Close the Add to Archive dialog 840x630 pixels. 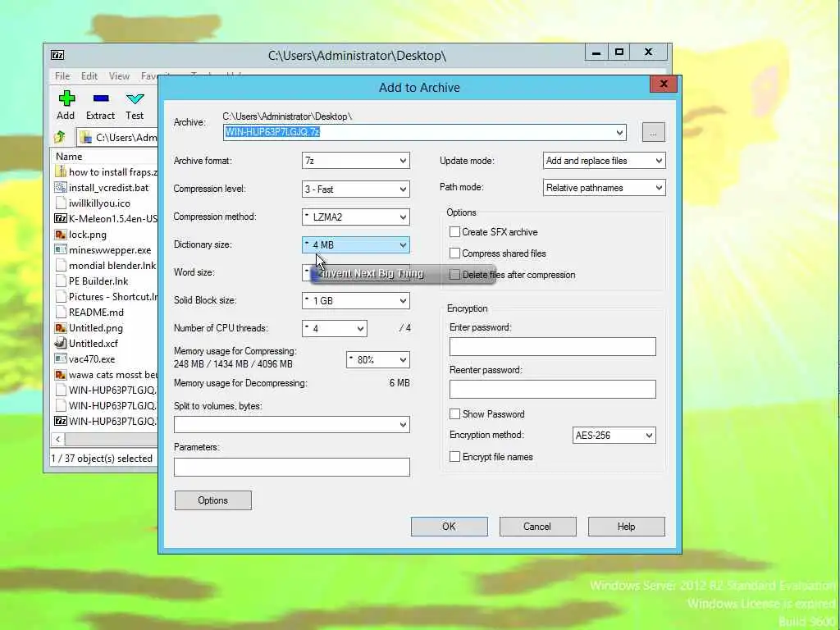coord(664,84)
